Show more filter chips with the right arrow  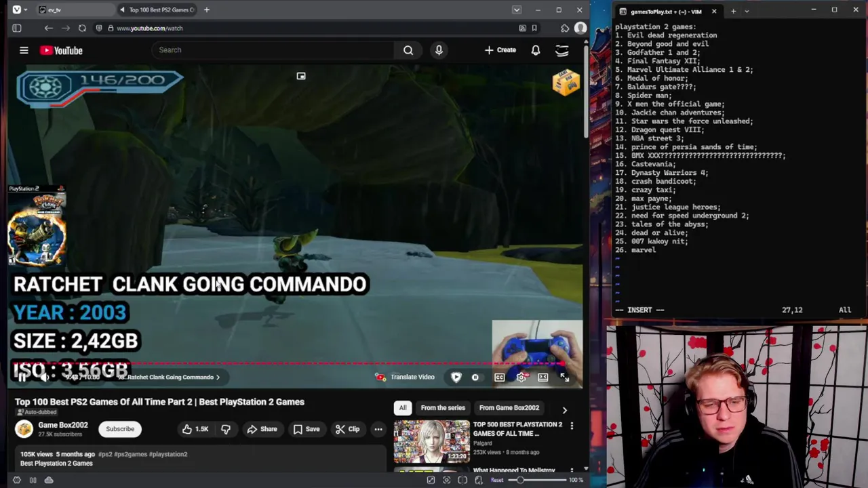coord(564,409)
